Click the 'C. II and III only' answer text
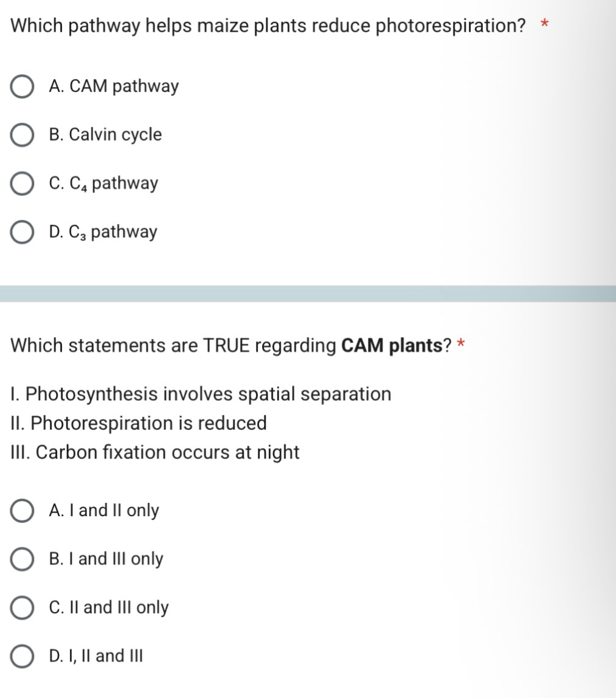616x698 pixels. point(109,608)
